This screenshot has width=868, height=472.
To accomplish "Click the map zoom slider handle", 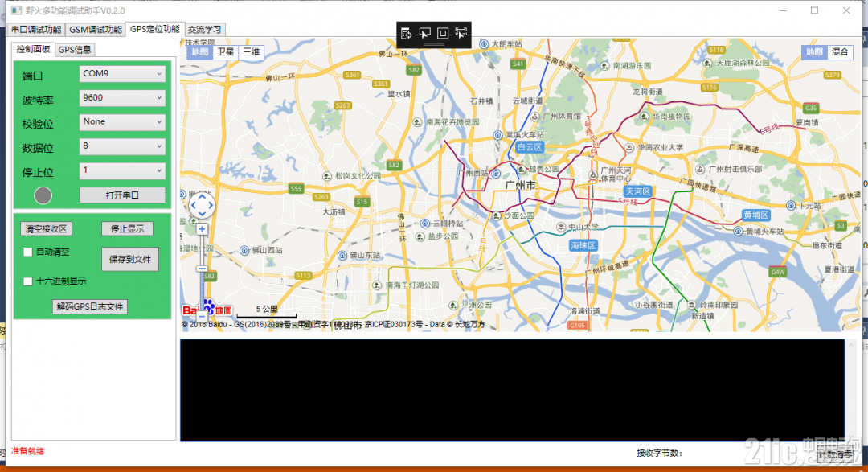I will (x=202, y=269).
